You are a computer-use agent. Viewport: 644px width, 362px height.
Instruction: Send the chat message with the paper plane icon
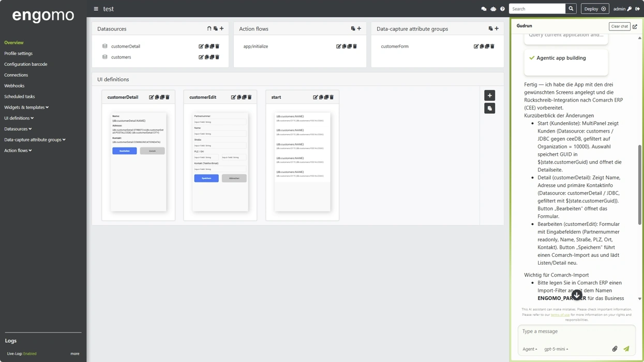[x=626, y=349]
